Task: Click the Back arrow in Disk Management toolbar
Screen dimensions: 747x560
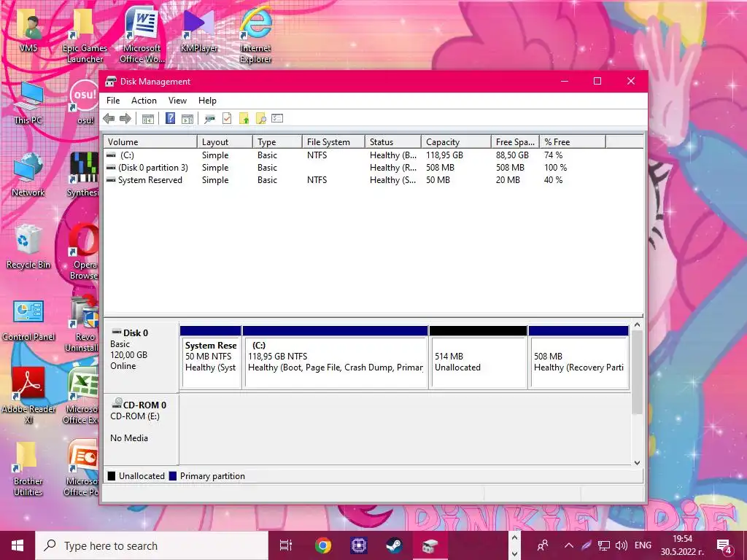Action: [x=109, y=119]
